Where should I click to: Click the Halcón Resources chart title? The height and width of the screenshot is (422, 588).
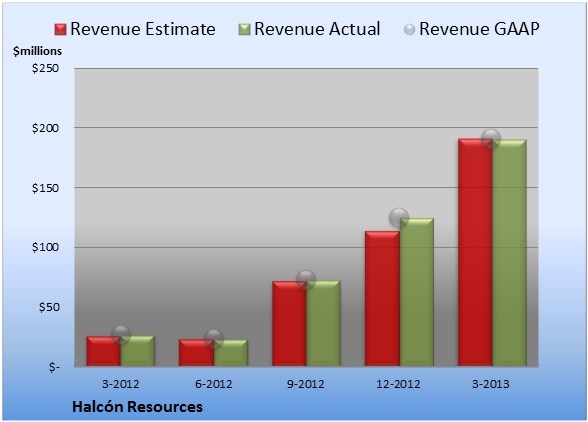click(x=137, y=407)
